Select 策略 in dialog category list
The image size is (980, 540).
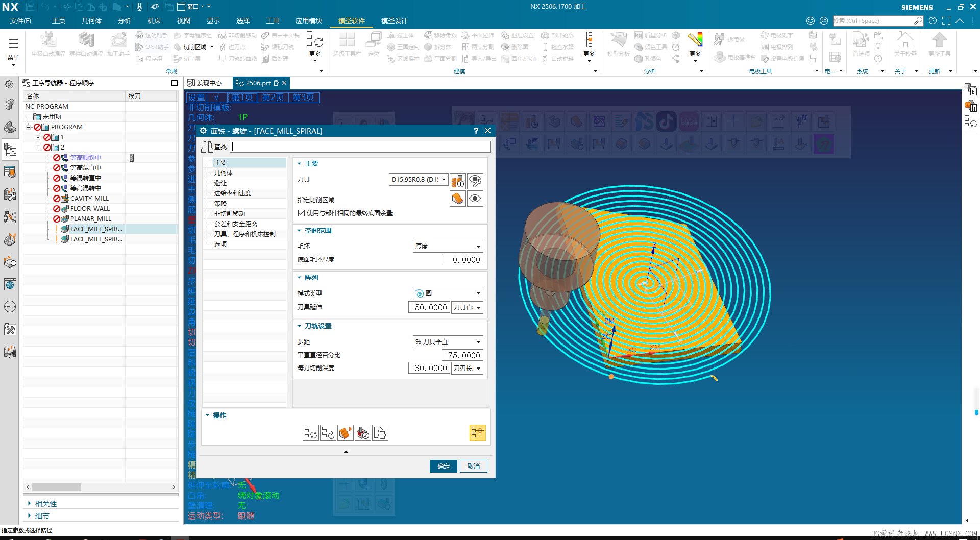pyautogui.click(x=220, y=204)
